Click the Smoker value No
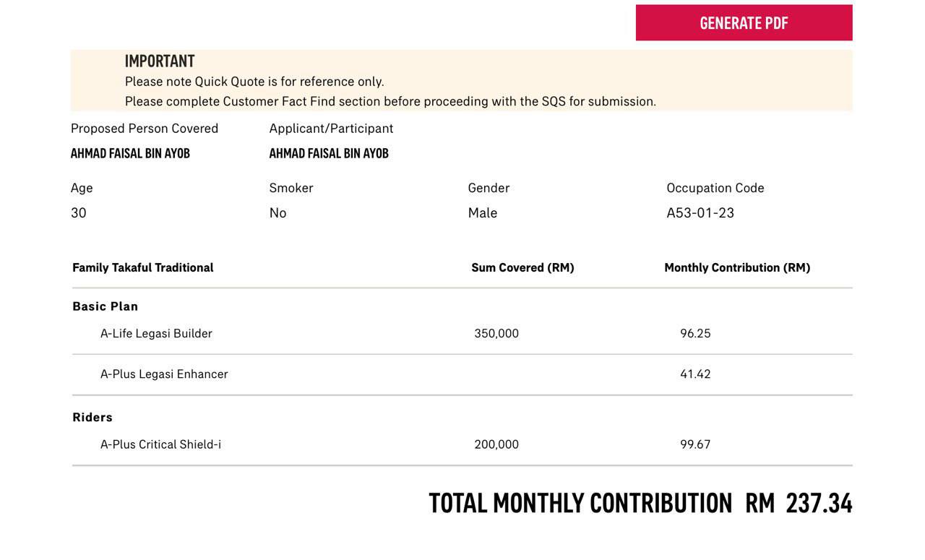The height and width of the screenshot is (560, 925). coord(278,213)
